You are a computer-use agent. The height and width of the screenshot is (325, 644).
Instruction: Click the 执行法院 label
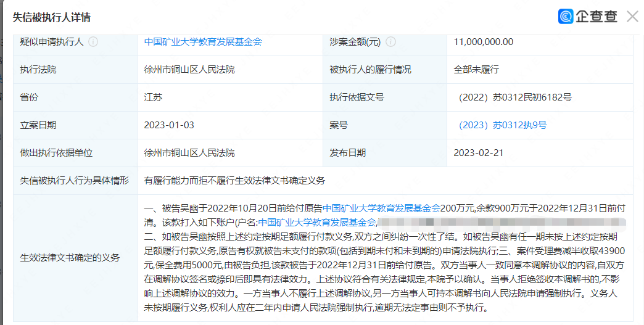[x=38, y=70]
